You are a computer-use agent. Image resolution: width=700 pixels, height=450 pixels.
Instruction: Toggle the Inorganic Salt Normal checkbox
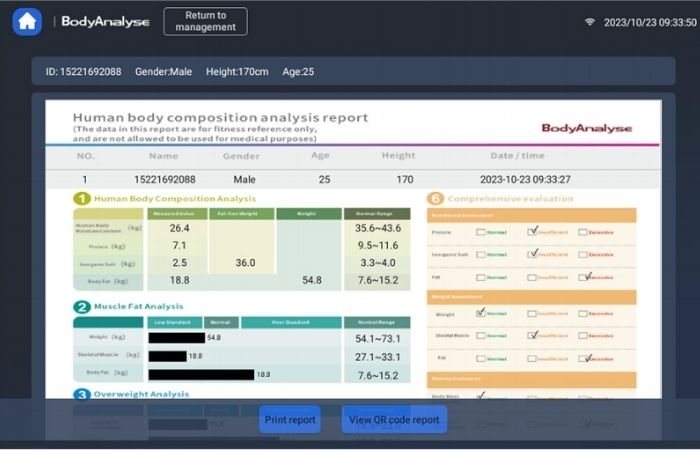tap(481, 254)
